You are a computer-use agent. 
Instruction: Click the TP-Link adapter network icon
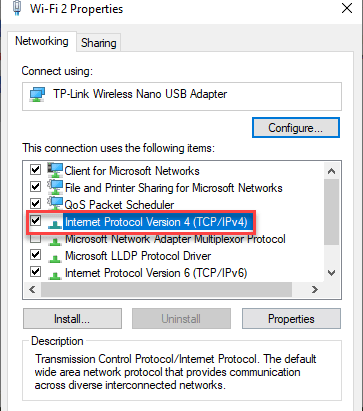37,94
